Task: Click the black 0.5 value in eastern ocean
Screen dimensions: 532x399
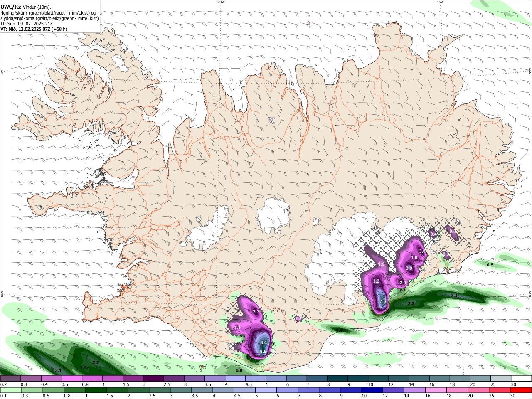Action: coord(490,265)
